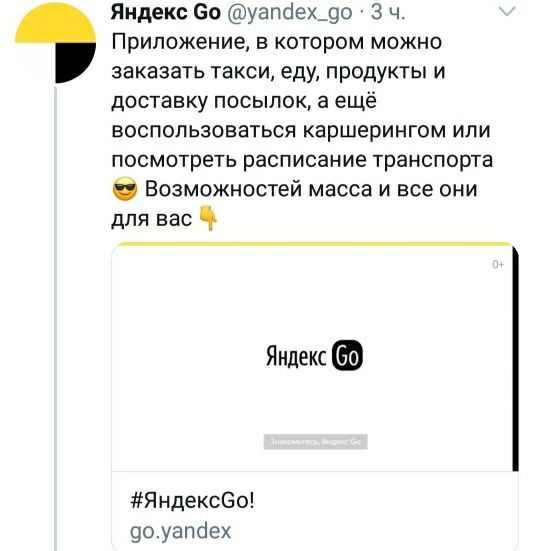Image resolution: width=533 pixels, height=551 pixels.
Task: Click the yellow stripe atop the card
Action: click(x=313, y=244)
